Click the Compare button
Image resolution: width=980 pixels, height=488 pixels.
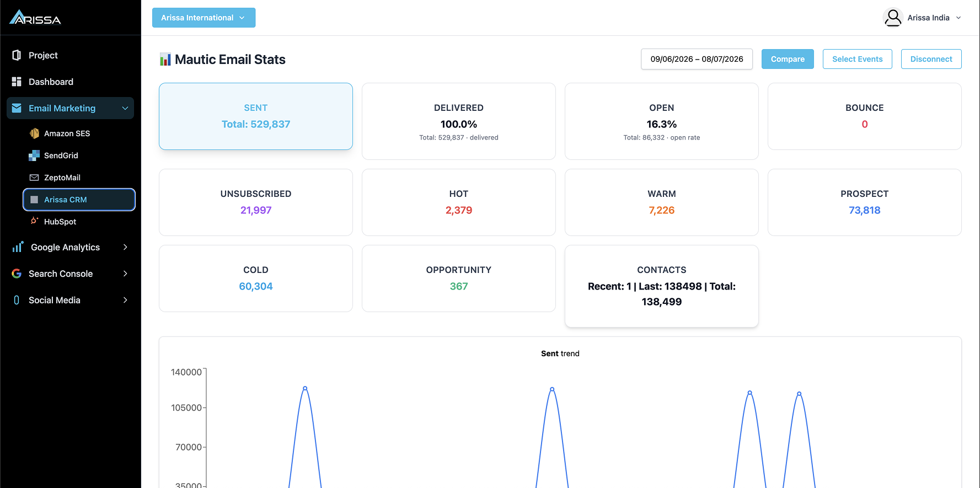point(788,59)
